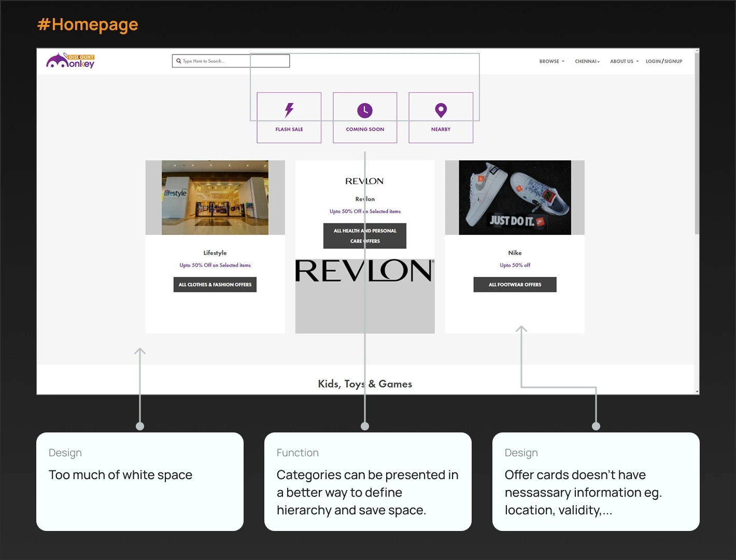Click Revlon 'Upto 50% Off on Selected items'
Image resolution: width=736 pixels, height=560 pixels.
pos(365,211)
